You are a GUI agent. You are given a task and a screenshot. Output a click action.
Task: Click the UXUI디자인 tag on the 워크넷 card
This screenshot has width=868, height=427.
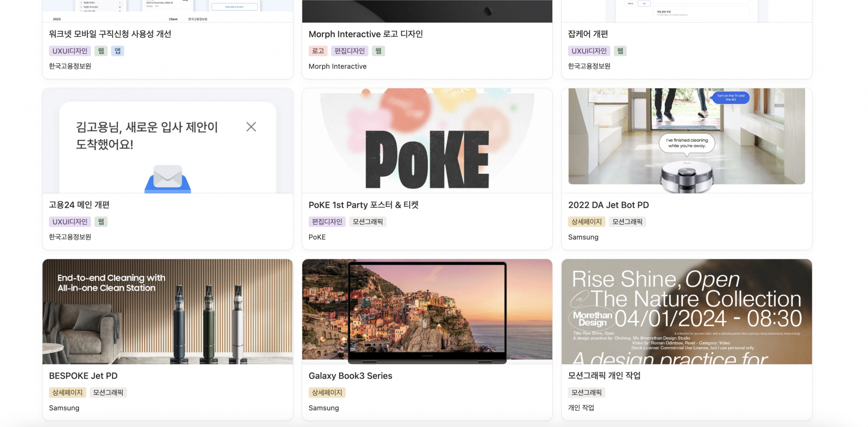click(70, 51)
